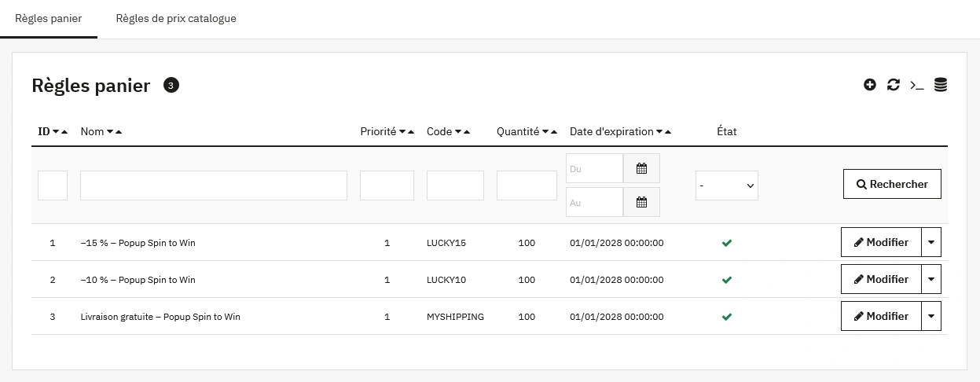The width and height of the screenshot is (980, 382).
Task: Focus the Nom filter field
Action: 214,185
